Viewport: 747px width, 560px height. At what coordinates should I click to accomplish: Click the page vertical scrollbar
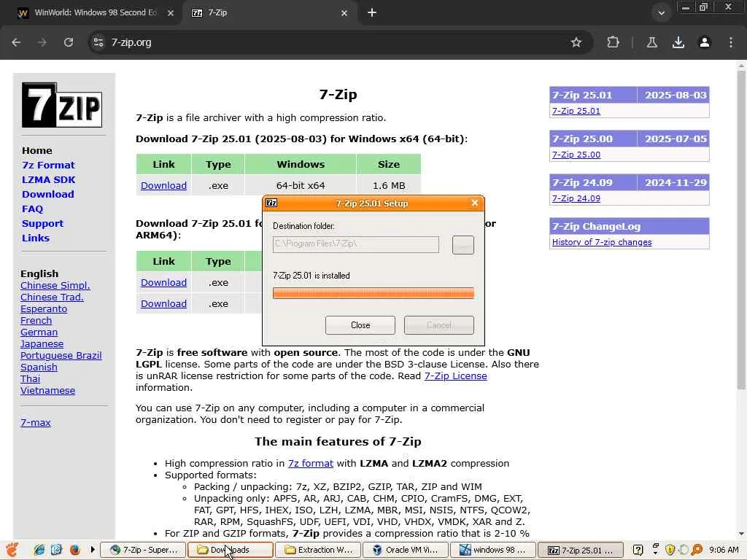(x=741, y=228)
